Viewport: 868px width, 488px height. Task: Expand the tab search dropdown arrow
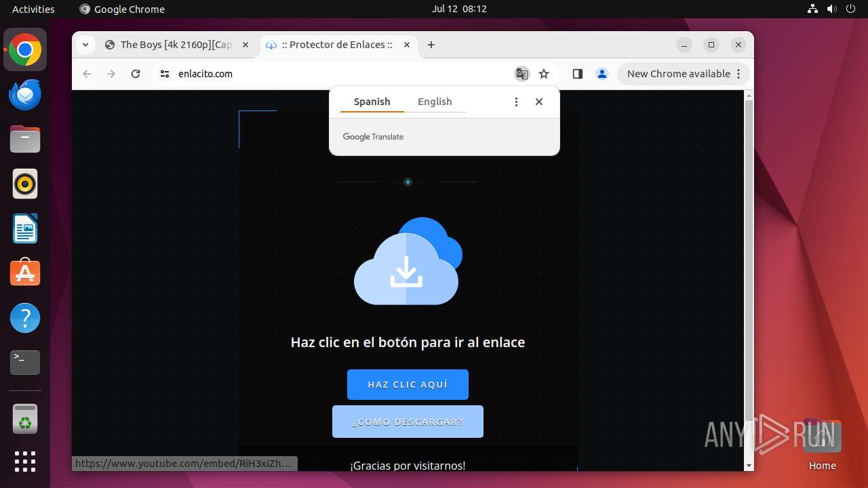(85, 45)
